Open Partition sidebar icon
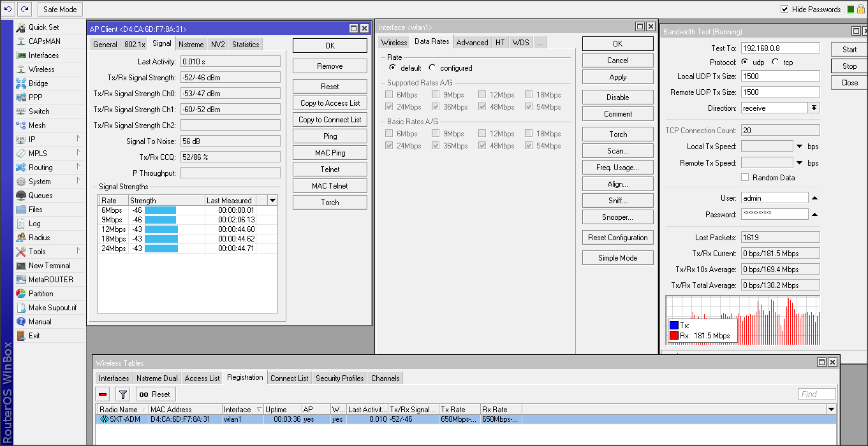Image resolution: width=868 pixels, height=446 pixels. coord(21,294)
